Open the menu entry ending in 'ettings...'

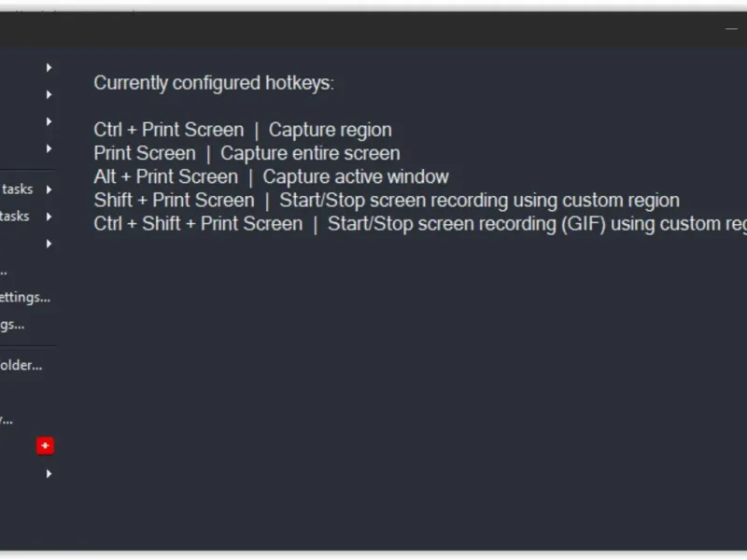point(24,298)
